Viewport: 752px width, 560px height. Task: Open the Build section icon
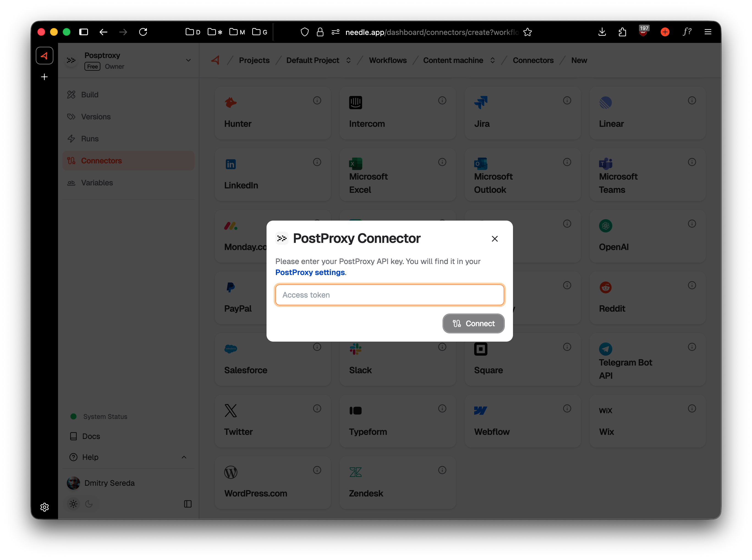click(72, 94)
